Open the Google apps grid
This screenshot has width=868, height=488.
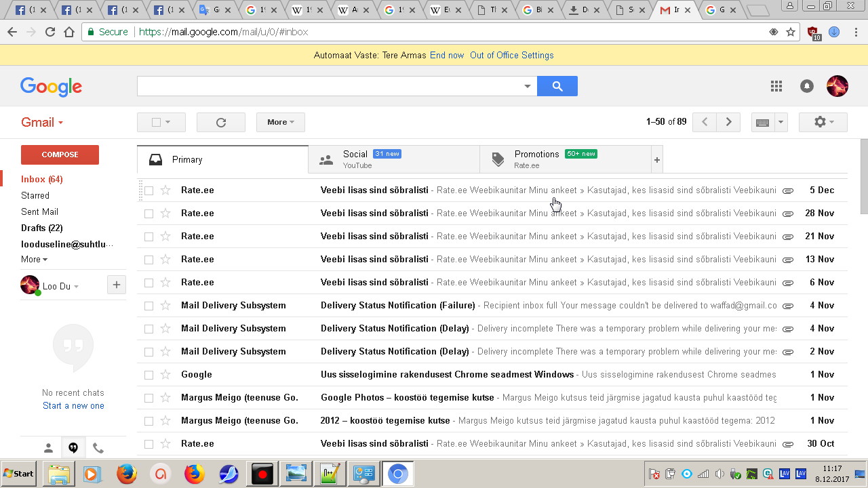point(776,86)
